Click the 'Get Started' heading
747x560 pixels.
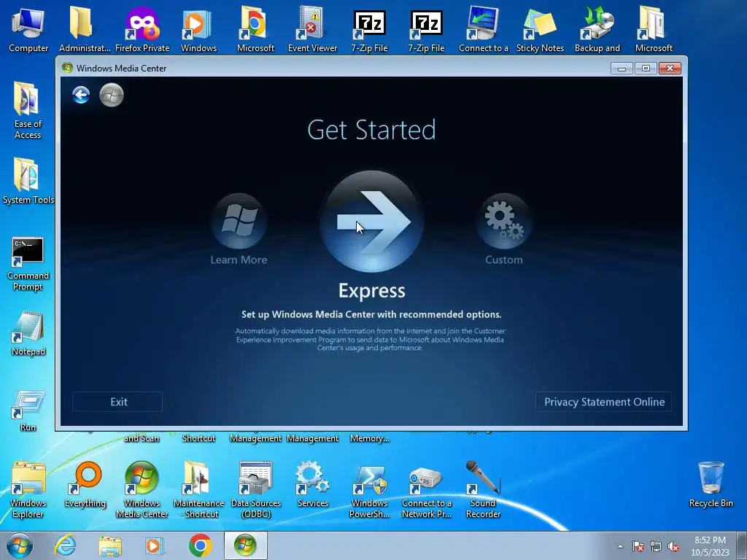coord(371,130)
